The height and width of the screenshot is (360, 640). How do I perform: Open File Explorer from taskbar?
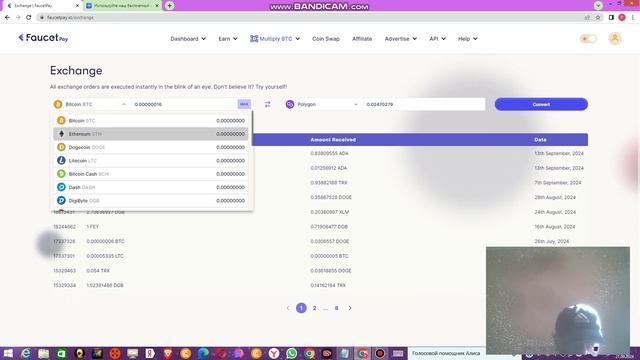pos(43,353)
